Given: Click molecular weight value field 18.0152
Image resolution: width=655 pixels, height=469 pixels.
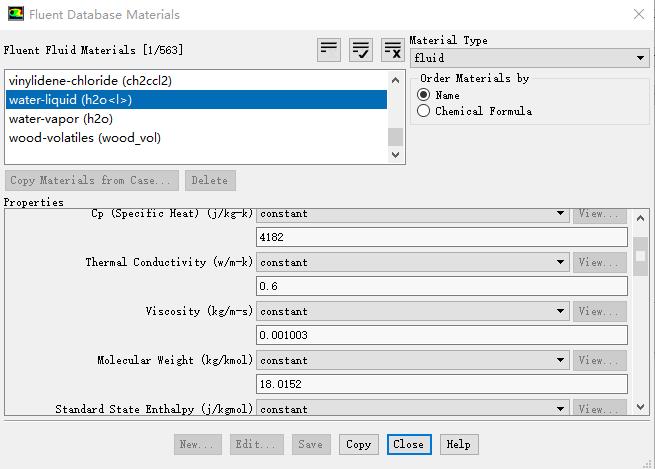Looking at the screenshot, I should pos(442,384).
